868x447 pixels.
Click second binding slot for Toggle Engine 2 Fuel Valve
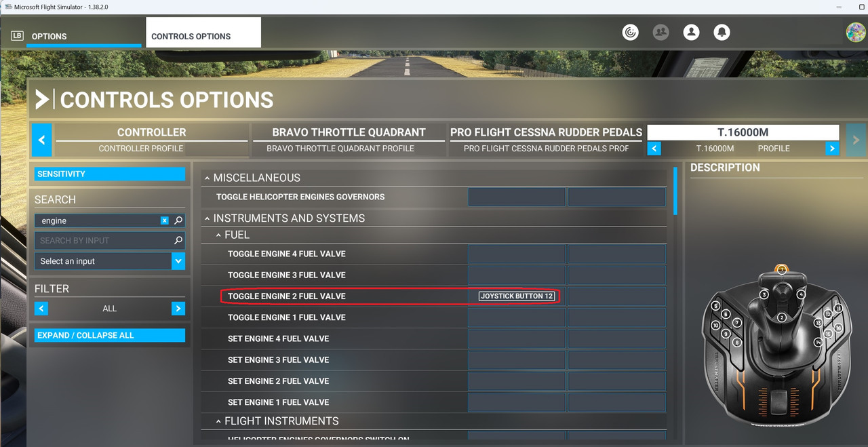pyautogui.click(x=616, y=296)
